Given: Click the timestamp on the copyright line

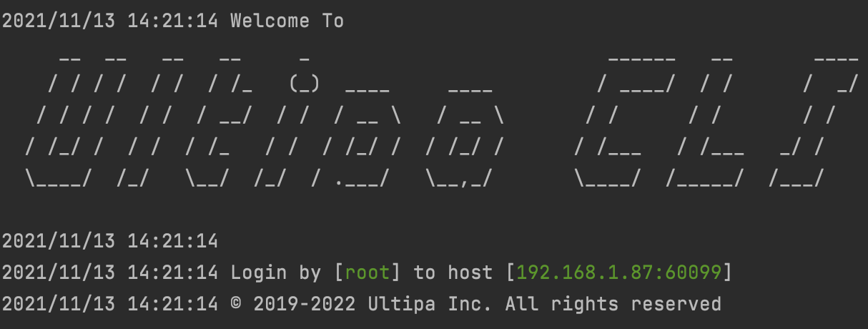Looking at the screenshot, I should [x=110, y=304].
